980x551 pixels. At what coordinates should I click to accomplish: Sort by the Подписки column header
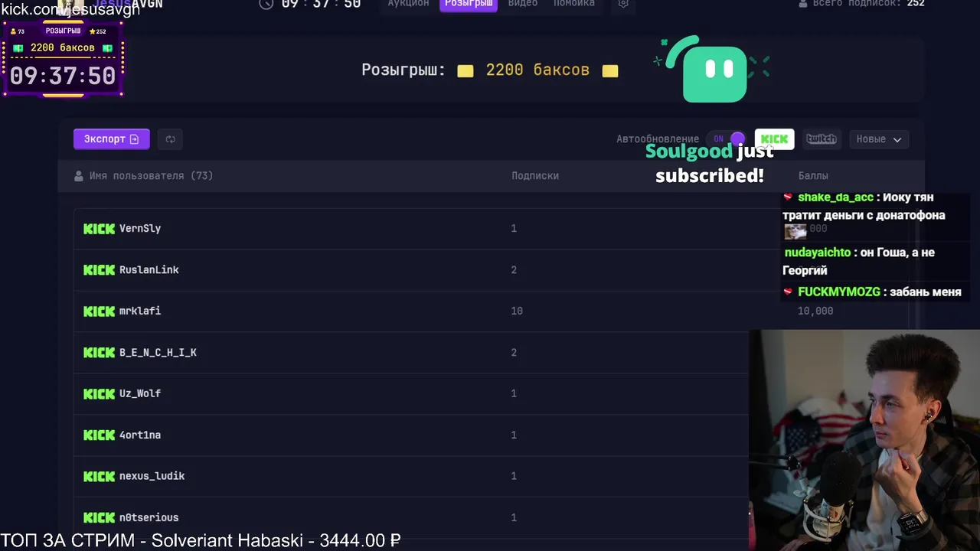535,176
